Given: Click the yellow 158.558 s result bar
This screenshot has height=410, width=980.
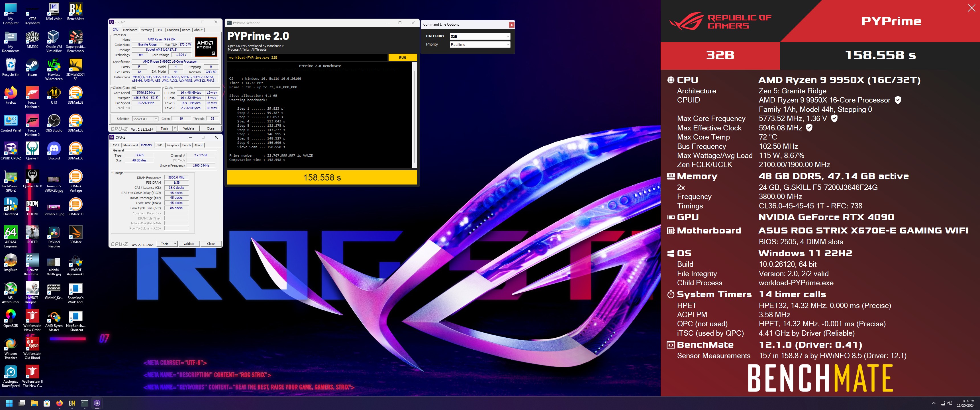Looking at the screenshot, I should point(322,178).
